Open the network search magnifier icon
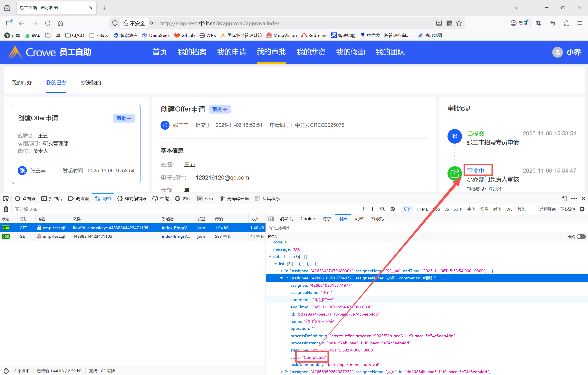The image size is (588, 375). pos(382,209)
